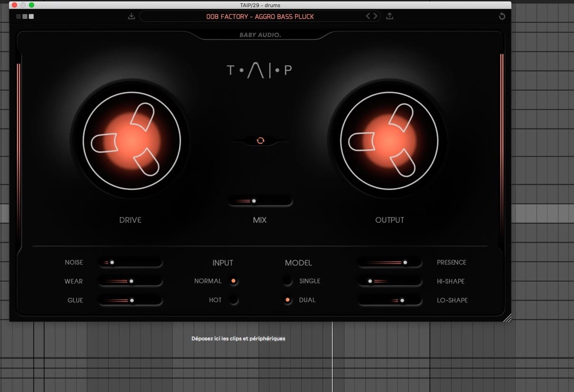Enable the HOT input mode
Viewport: 574px width, 392px height.
click(233, 300)
